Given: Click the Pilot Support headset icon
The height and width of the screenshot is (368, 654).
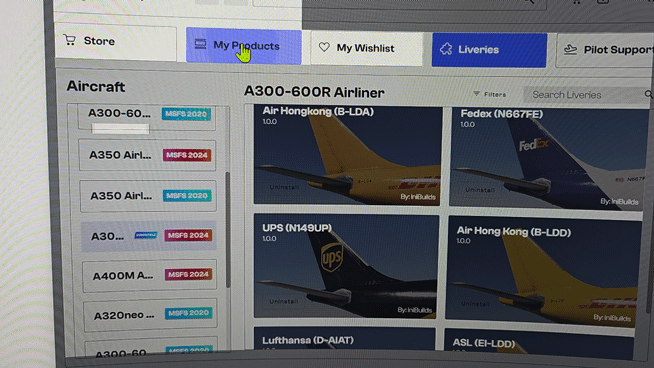Looking at the screenshot, I should [x=570, y=50].
